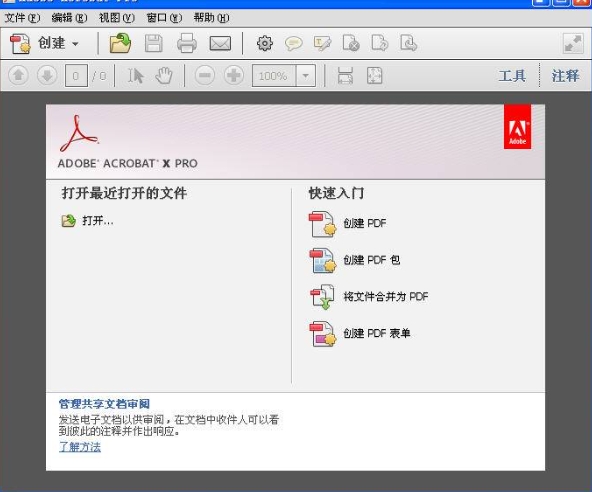Open the zoom percentage dropdown arrow
Viewport: 592px width, 492px height.
pyautogui.click(x=306, y=76)
